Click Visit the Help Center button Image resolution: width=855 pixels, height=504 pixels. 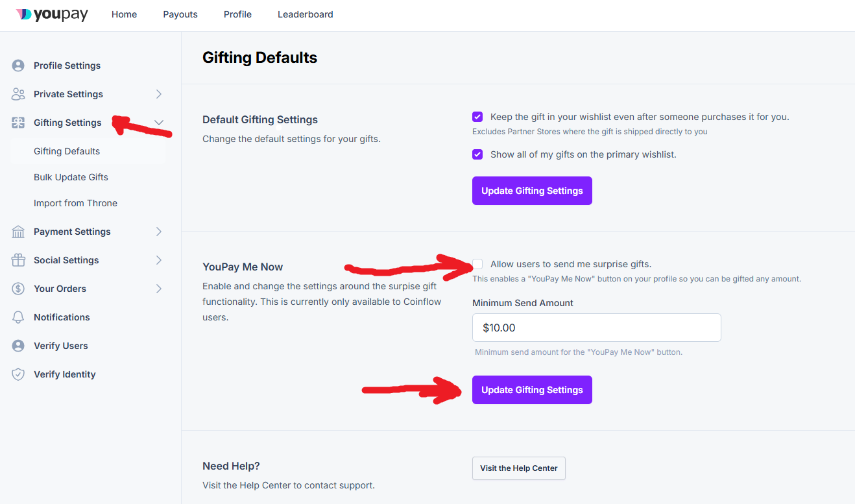click(519, 468)
